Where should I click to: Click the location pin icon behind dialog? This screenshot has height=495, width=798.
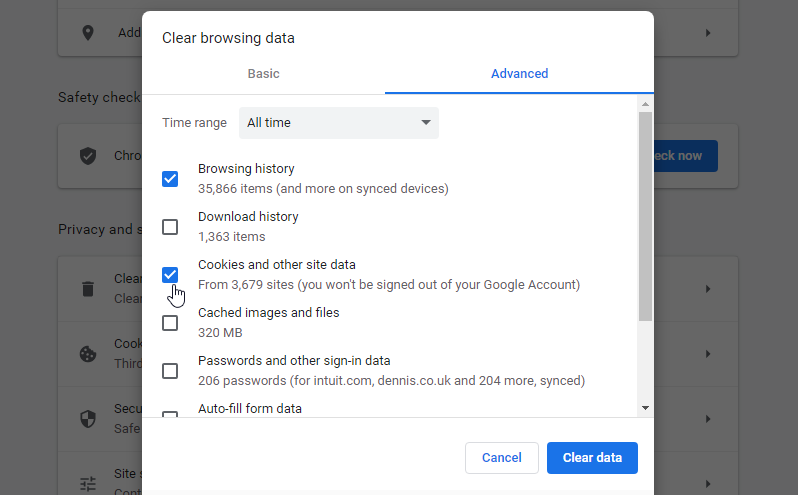pos(88,32)
